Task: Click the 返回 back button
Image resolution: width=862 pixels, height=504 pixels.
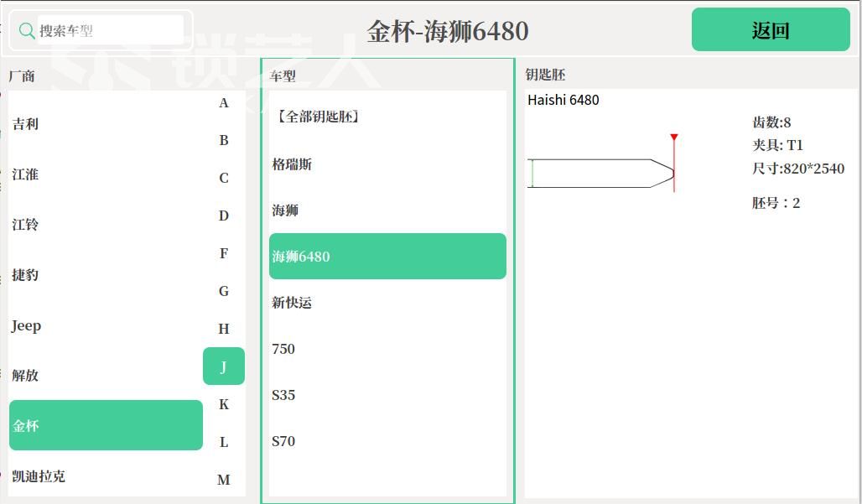Action: coord(771,29)
